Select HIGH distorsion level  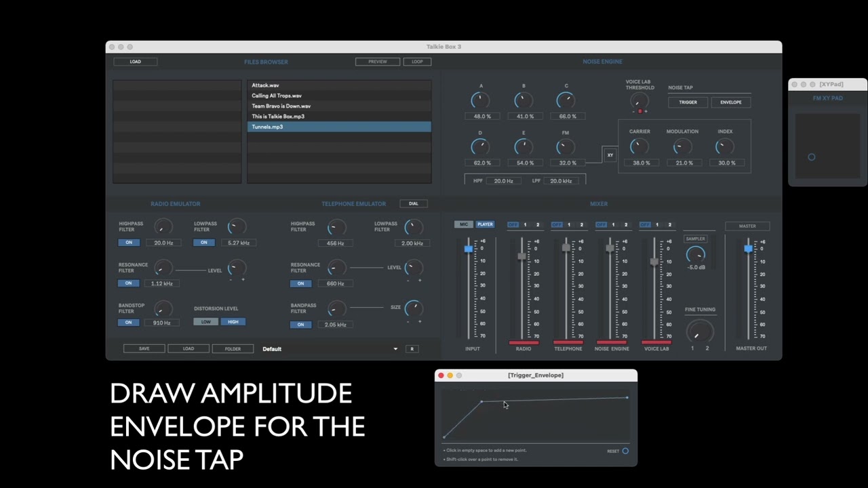(x=233, y=322)
